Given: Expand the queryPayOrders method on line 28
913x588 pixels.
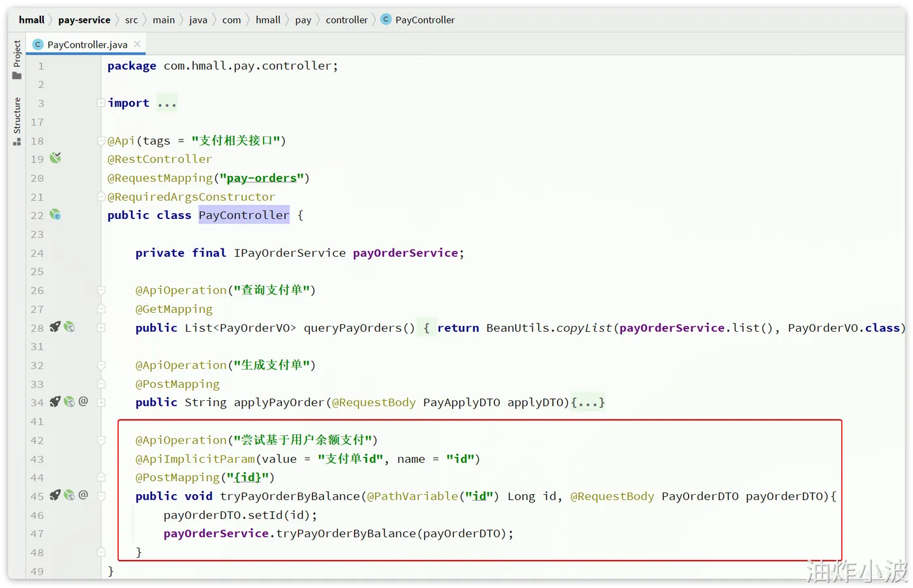Looking at the screenshot, I should (101, 328).
